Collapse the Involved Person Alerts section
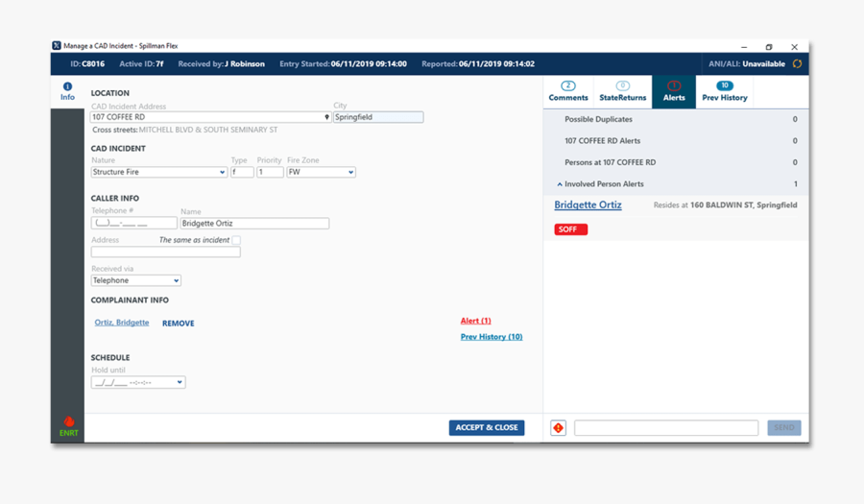The image size is (864, 504). pos(560,184)
